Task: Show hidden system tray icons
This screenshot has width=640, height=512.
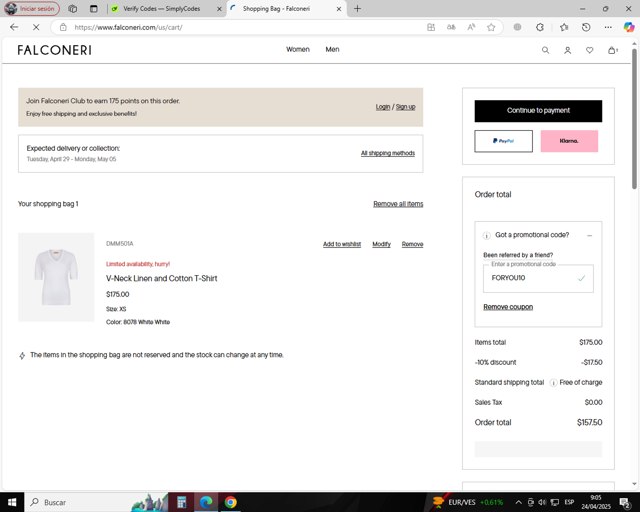Action: (518, 502)
